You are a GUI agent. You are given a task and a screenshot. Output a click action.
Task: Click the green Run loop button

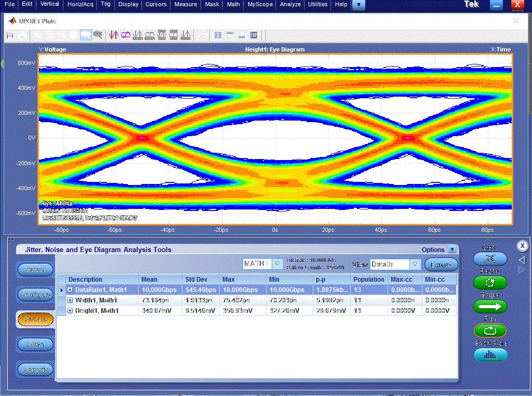pos(490,331)
